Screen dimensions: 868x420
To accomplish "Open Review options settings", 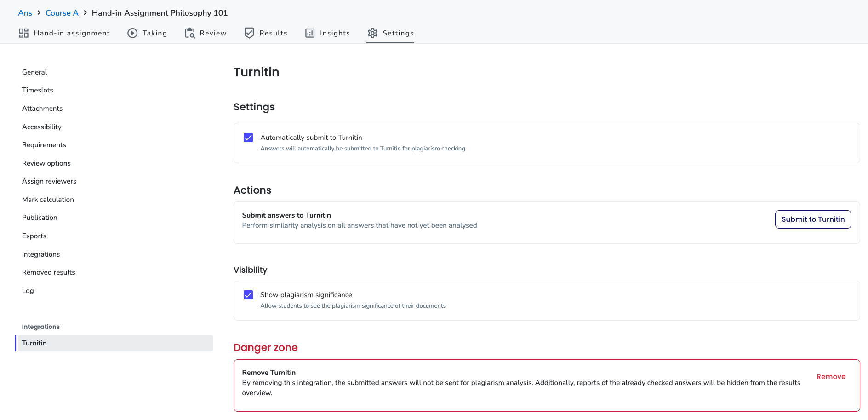I will click(46, 163).
